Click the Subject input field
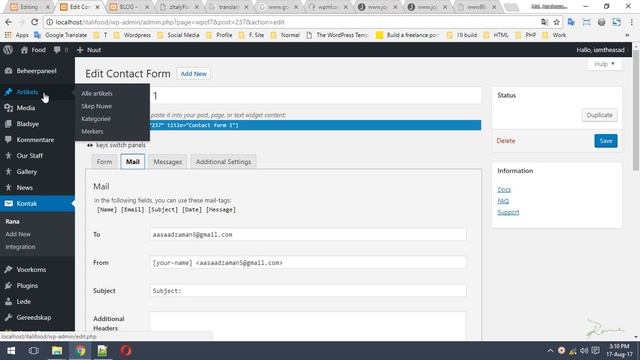 (x=308, y=291)
